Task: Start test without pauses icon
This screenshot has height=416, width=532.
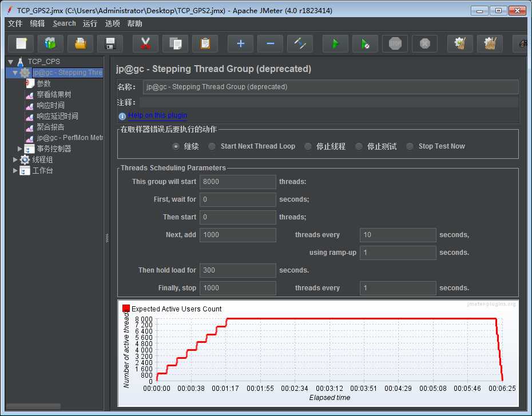Action: tap(366, 43)
